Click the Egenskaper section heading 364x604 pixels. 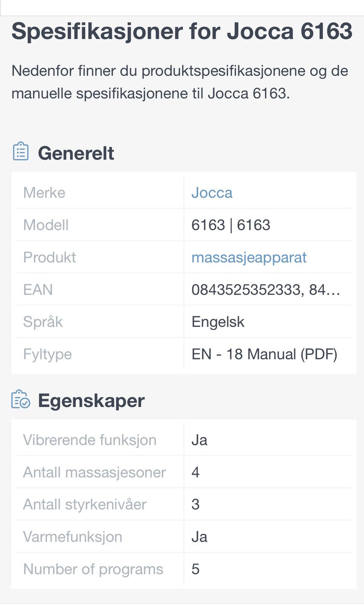pos(91,401)
